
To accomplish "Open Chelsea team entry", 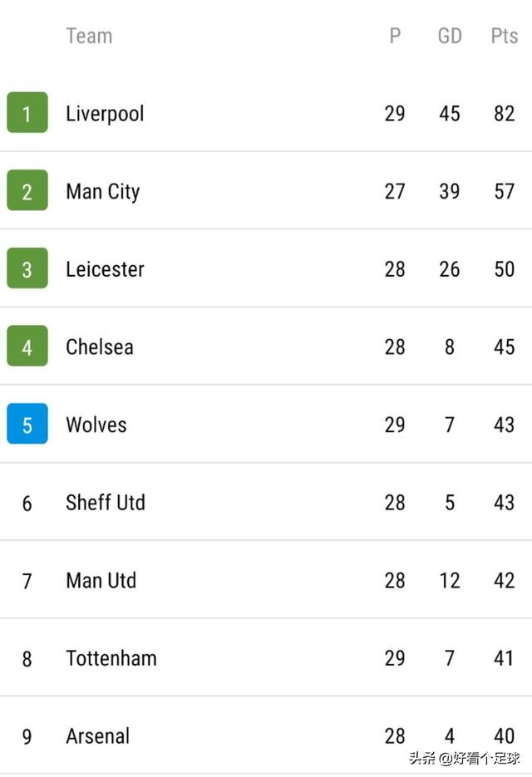I will (100, 347).
